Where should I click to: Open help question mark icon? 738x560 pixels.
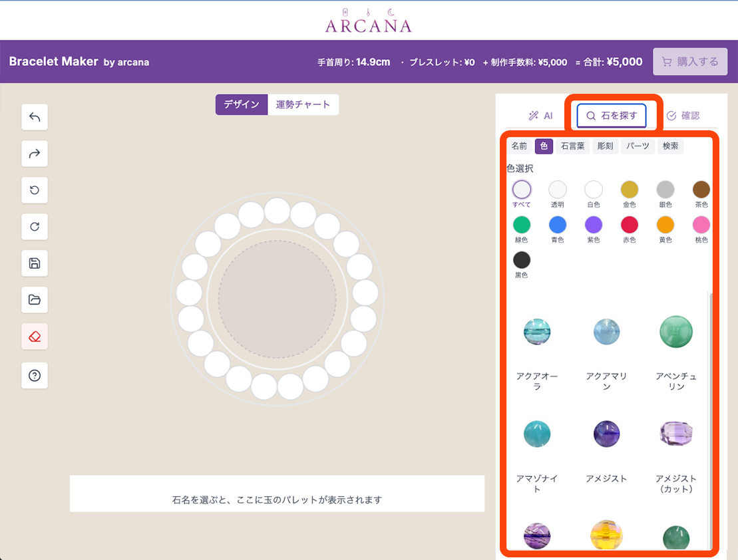coord(35,376)
